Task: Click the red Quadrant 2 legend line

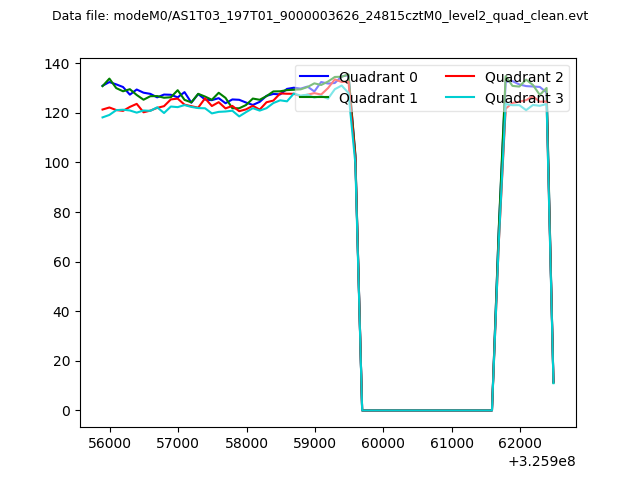Action: 461,77
